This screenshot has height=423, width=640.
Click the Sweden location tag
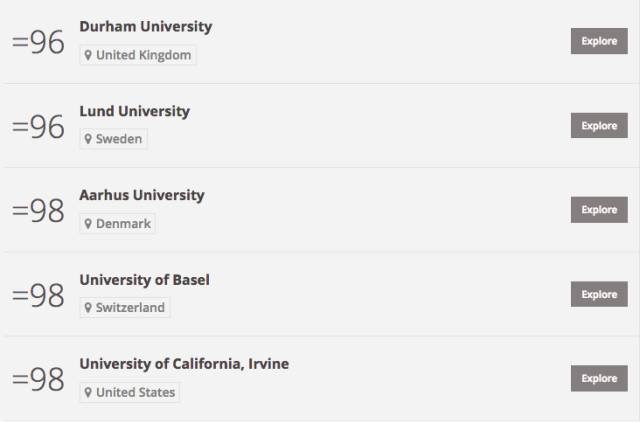point(113,139)
